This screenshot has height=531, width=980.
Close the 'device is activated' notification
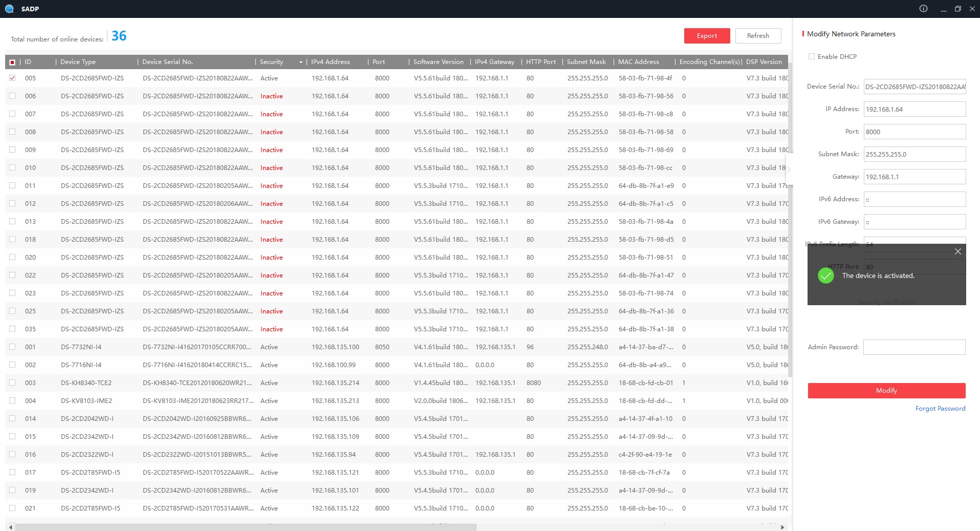[x=958, y=251]
